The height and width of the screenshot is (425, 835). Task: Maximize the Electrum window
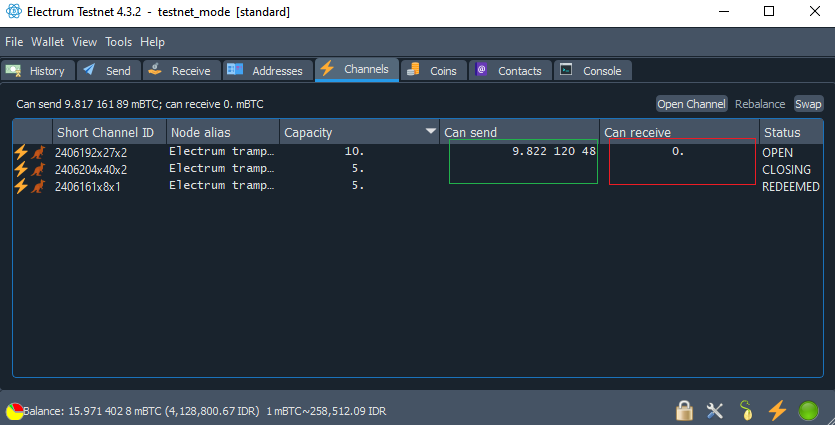click(769, 11)
